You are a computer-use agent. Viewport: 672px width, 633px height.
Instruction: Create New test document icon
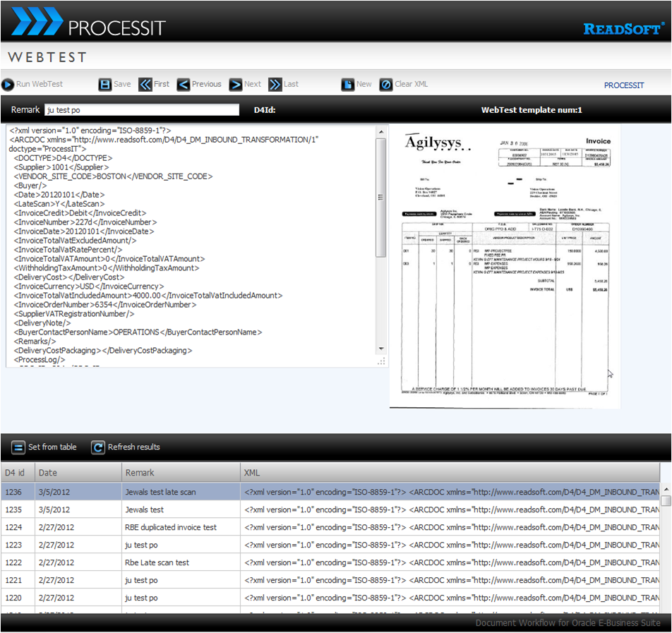tap(348, 85)
